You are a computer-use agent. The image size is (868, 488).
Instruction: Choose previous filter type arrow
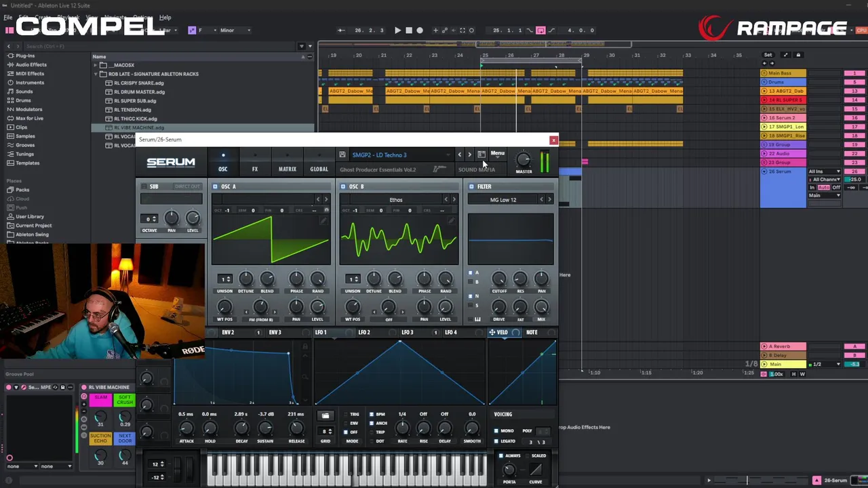point(541,199)
